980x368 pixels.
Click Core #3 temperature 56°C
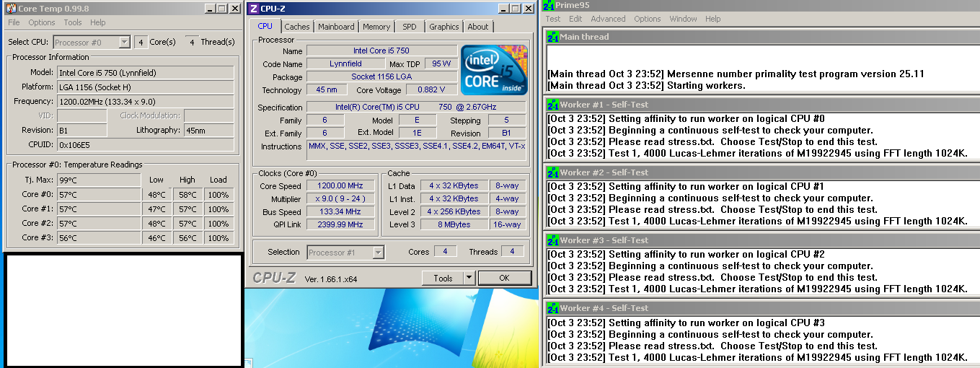point(98,237)
